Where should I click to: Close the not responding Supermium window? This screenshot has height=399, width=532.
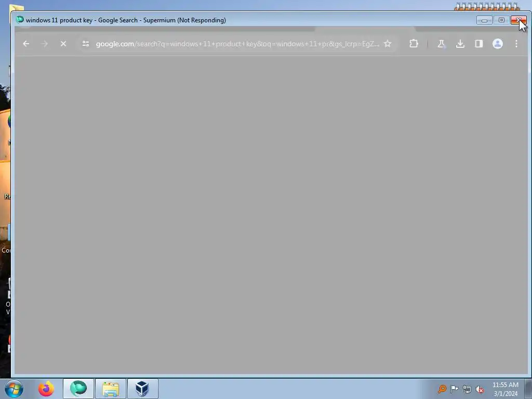click(x=518, y=20)
